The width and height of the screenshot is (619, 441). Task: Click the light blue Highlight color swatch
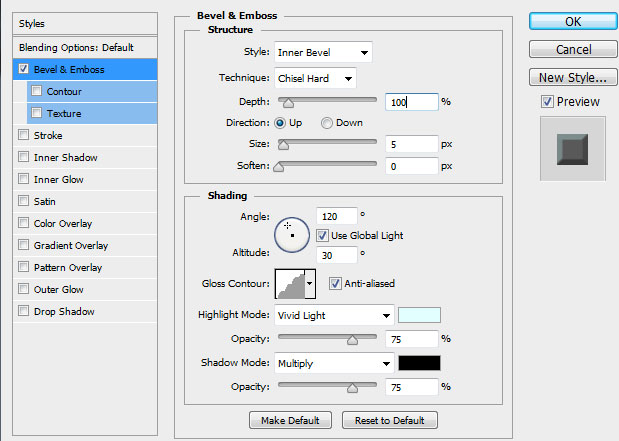point(419,315)
